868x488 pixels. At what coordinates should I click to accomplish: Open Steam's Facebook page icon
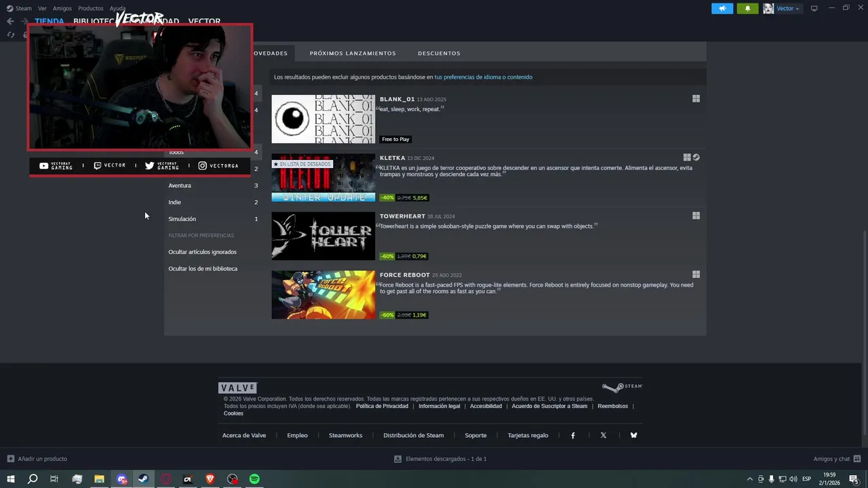[x=573, y=436]
